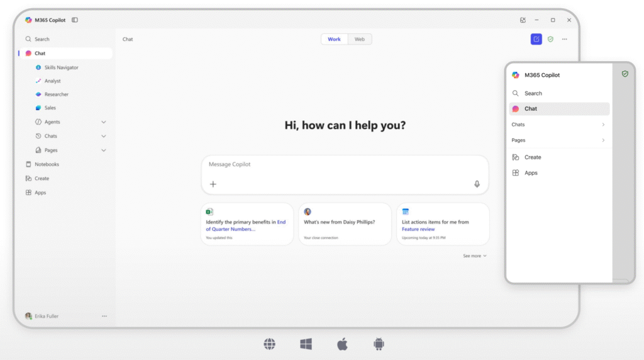Image resolution: width=644 pixels, height=360 pixels.
Task: Click the Android platform icon
Action: 379,344
